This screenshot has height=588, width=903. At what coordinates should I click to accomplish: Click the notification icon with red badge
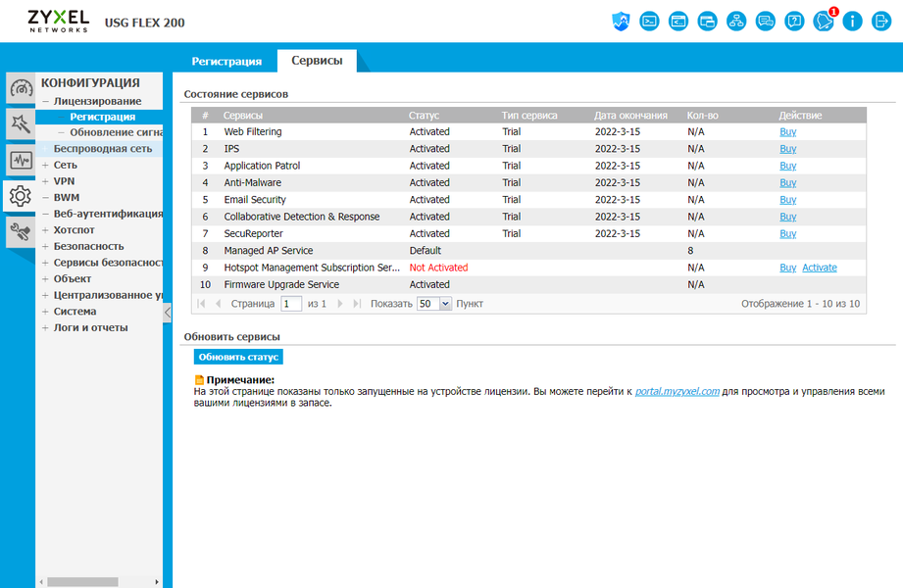point(825,21)
